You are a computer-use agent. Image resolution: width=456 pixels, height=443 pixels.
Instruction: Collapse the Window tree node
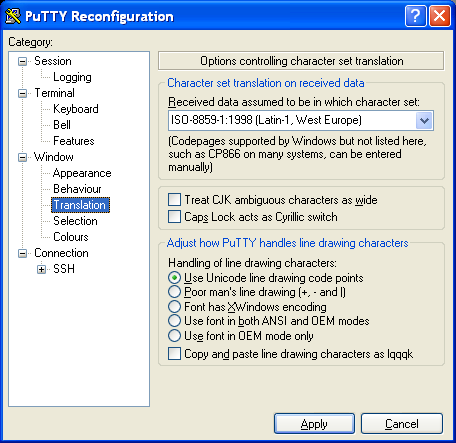coord(22,157)
